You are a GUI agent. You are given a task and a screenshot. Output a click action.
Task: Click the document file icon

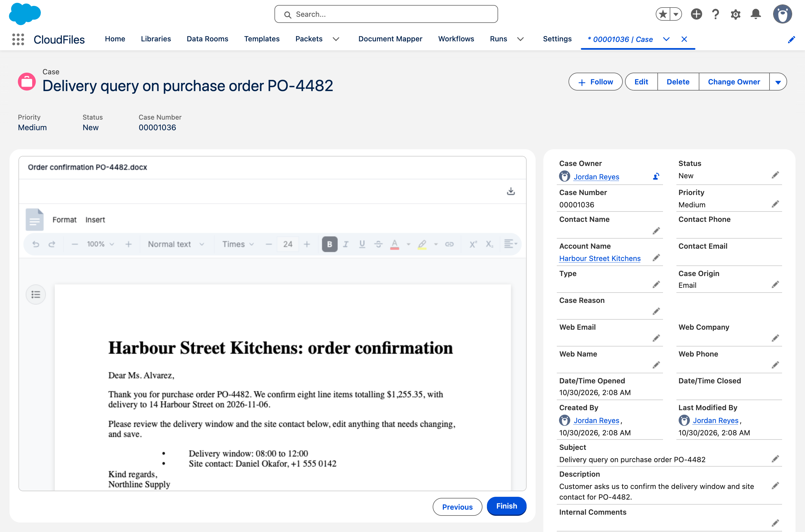35,220
